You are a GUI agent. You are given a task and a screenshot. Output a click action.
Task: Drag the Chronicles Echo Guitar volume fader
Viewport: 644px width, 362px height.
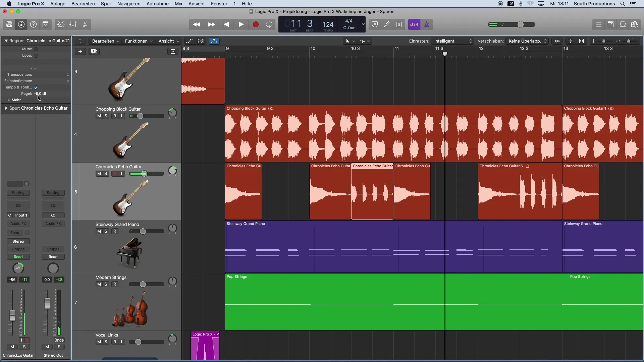144,173
